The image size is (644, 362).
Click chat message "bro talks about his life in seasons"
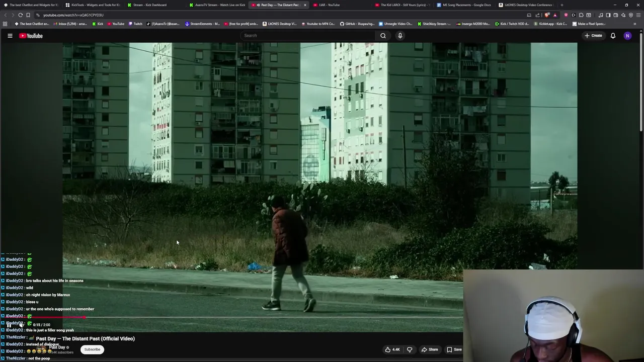tap(54, 281)
